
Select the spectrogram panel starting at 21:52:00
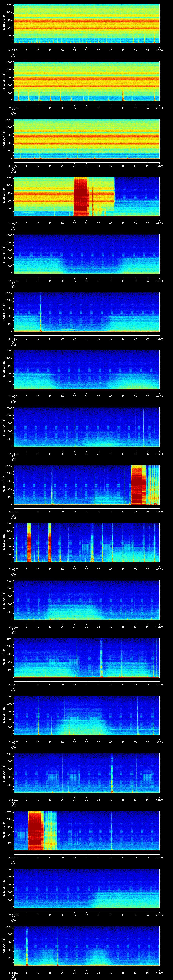click(87, 889)
